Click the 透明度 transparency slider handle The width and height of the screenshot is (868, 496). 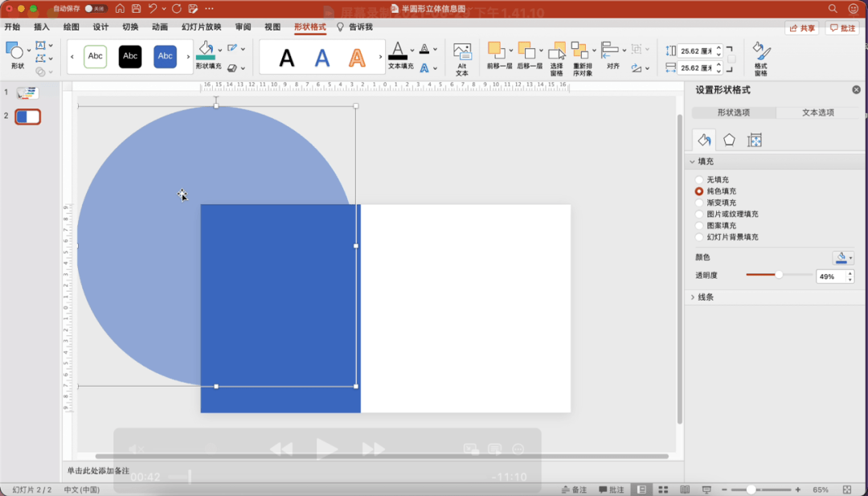(x=779, y=275)
